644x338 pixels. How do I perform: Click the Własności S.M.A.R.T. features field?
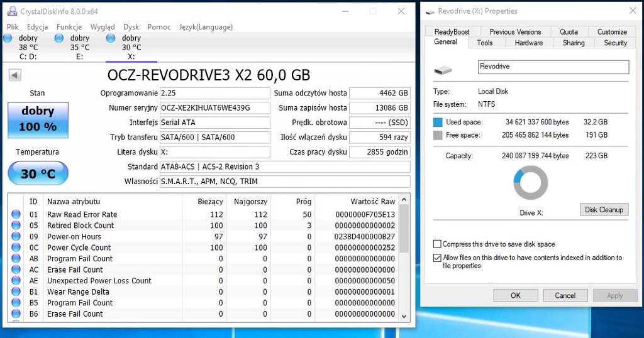pyautogui.click(x=285, y=182)
